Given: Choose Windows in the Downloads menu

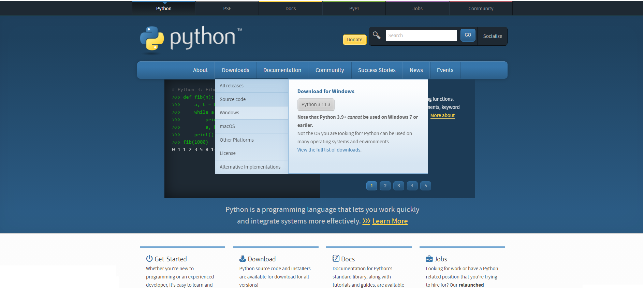Looking at the screenshot, I should pos(251,113).
